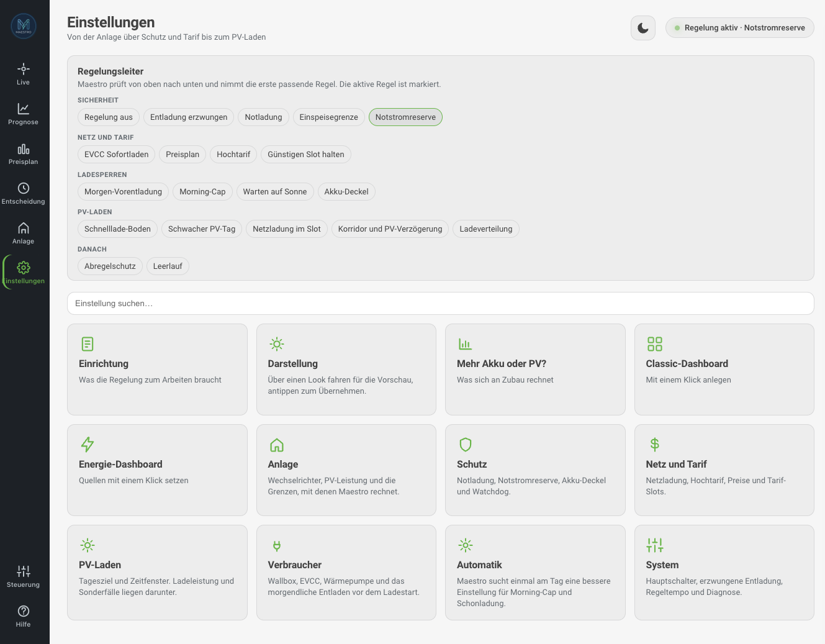Select the Entladung erzwungen chip
The width and height of the screenshot is (825, 644).
pos(189,117)
